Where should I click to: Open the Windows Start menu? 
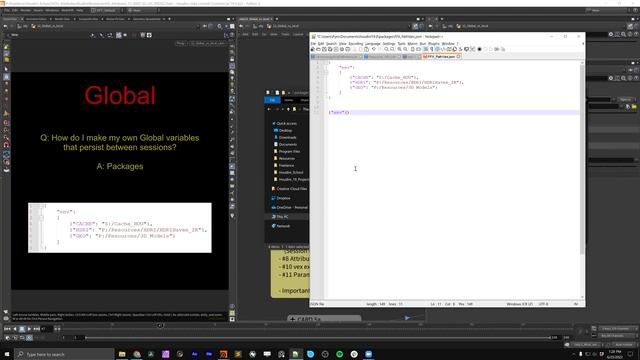(7, 354)
